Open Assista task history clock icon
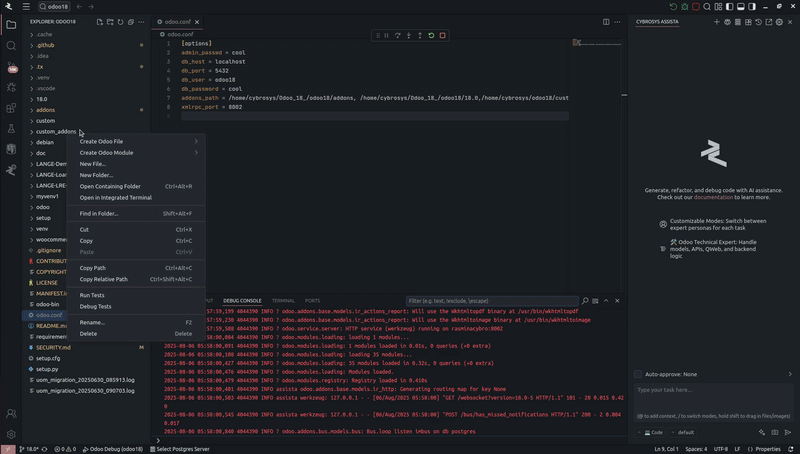 tap(759, 22)
